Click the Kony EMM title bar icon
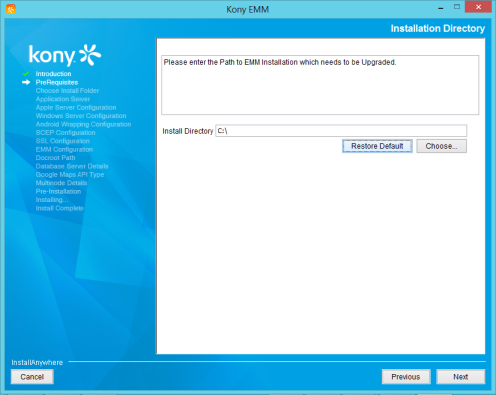This screenshot has height=395, width=496. (x=11, y=9)
